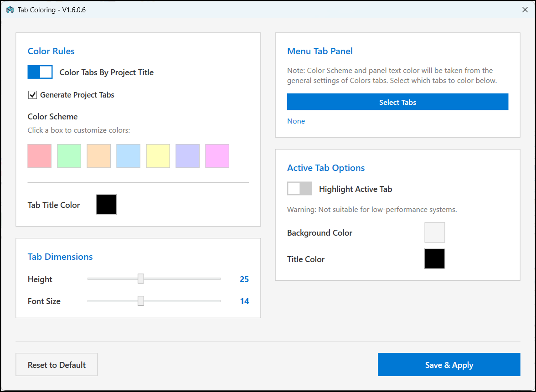Image resolution: width=536 pixels, height=392 pixels.
Task: Click the Tab Title Color label
Action: (x=54, y=205)
